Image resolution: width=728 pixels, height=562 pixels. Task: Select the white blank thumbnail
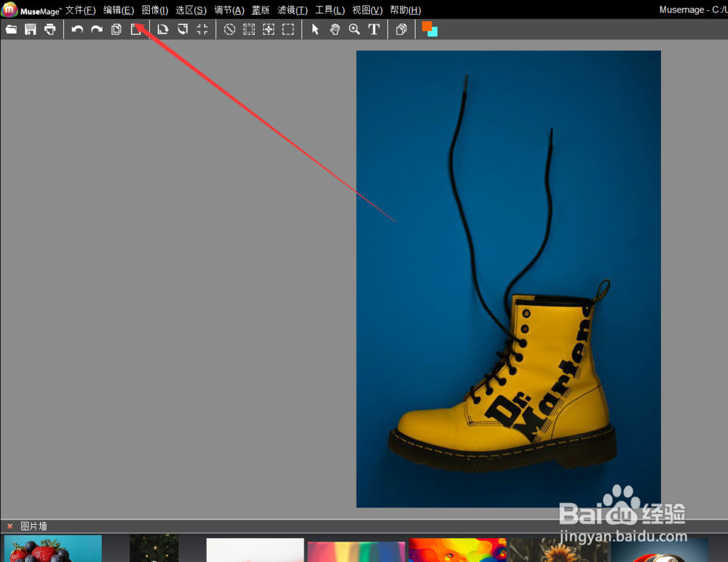click(x=255, y=550)
